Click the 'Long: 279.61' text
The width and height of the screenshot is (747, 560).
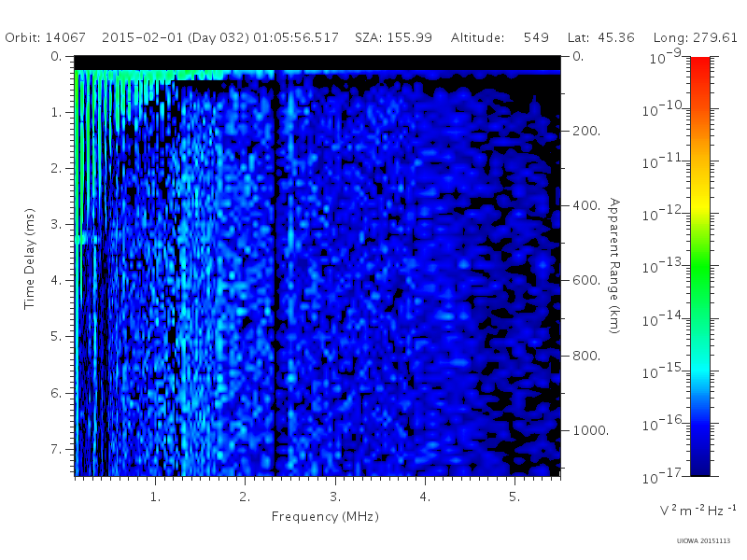click(695, 37)
